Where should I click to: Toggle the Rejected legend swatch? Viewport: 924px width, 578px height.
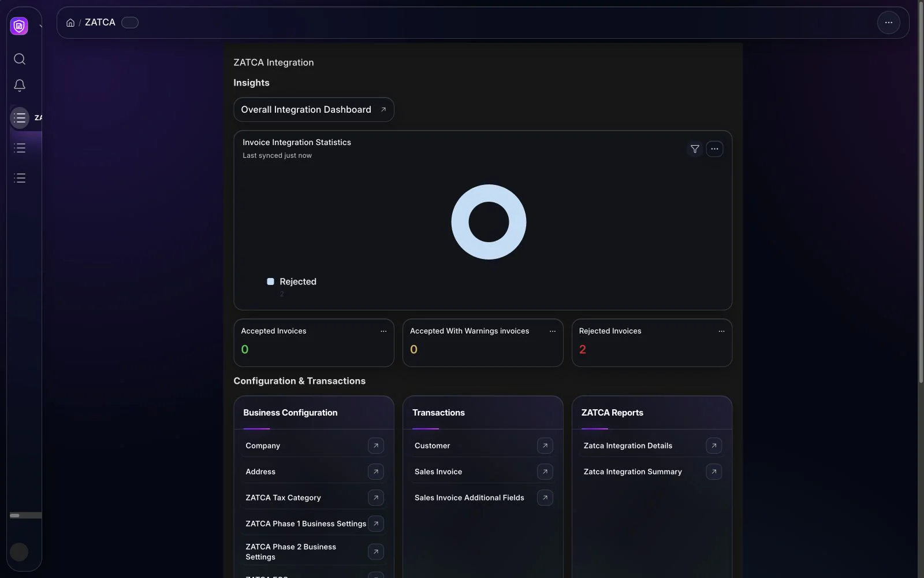coord(270,281)
